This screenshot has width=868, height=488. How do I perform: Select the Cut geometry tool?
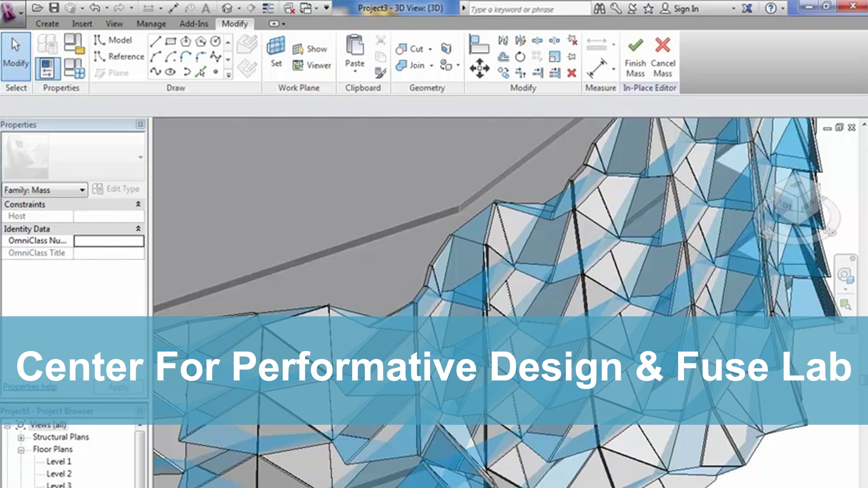[x=412, y=49]
